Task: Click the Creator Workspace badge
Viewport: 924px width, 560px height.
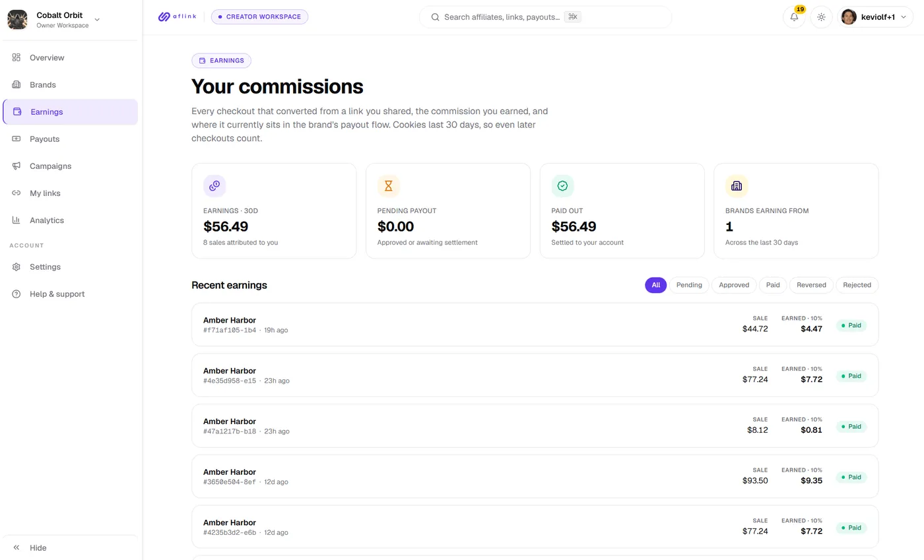Action: click(259, 17)
